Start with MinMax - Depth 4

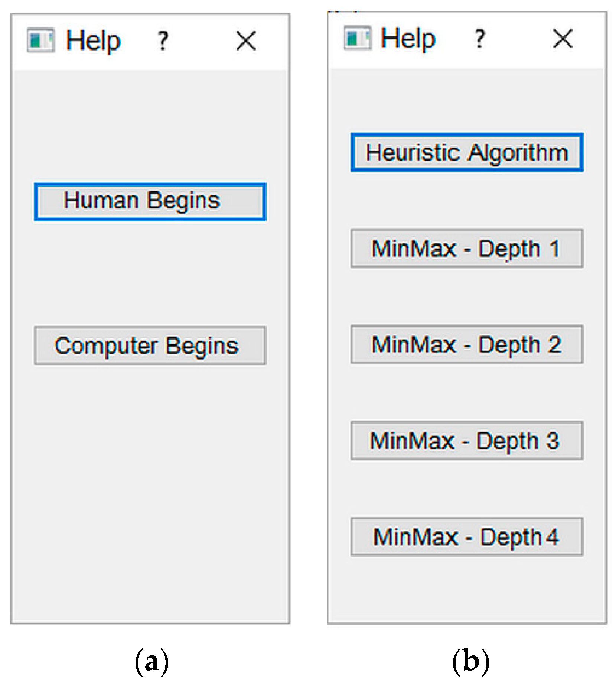click(x=467, y=536)
